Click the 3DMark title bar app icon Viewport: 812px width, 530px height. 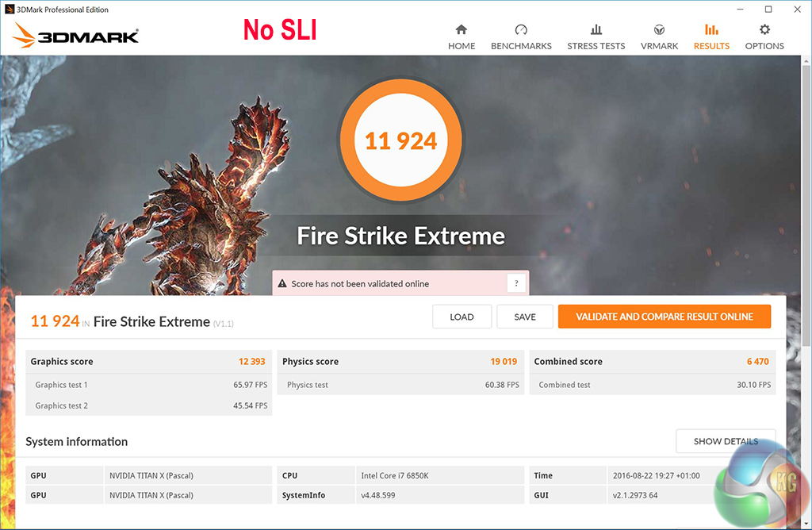point(9,10)
